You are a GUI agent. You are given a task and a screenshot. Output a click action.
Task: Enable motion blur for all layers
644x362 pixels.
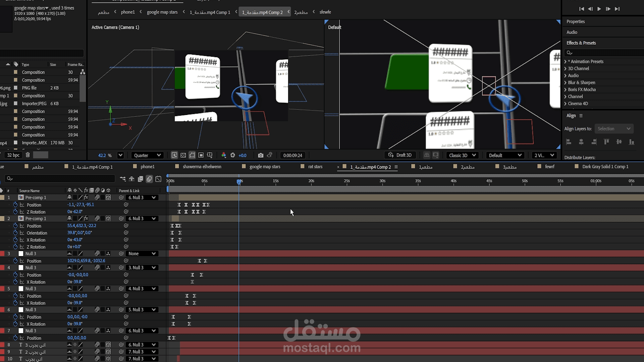click(149, 179)
